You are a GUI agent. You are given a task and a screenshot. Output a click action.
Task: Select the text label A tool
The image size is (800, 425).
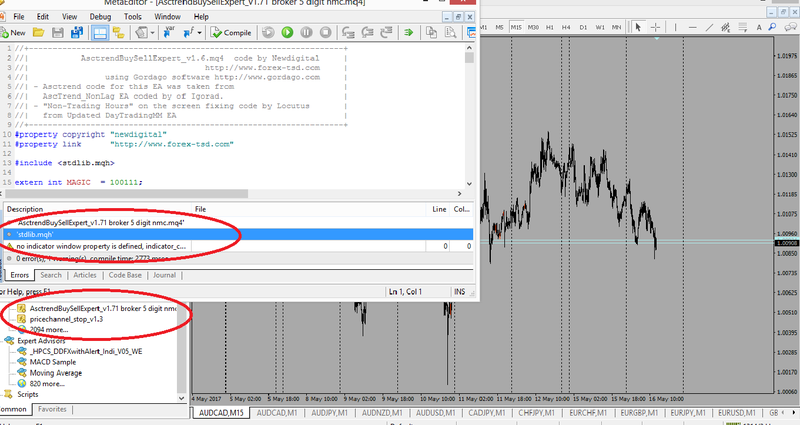(x=759, y=27)
